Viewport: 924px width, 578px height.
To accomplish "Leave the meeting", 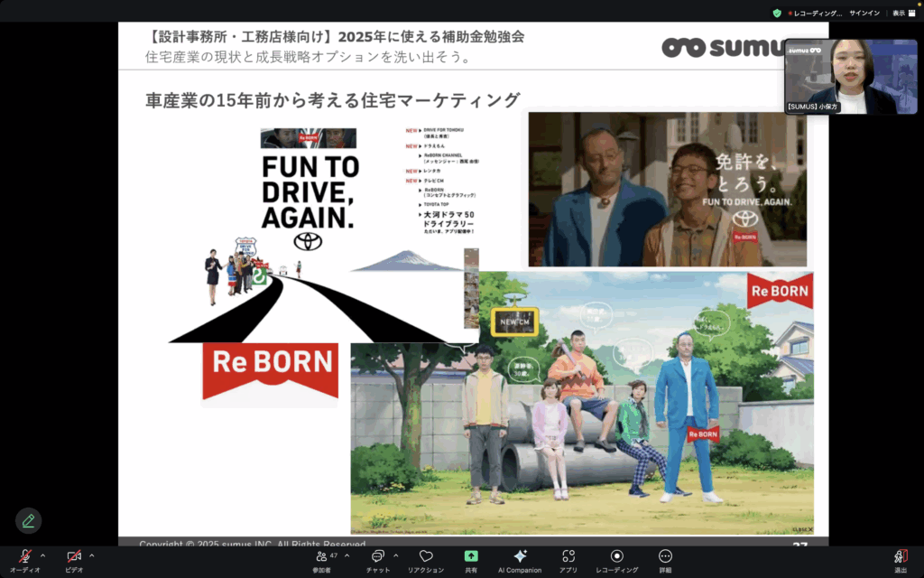I will 901,561.
